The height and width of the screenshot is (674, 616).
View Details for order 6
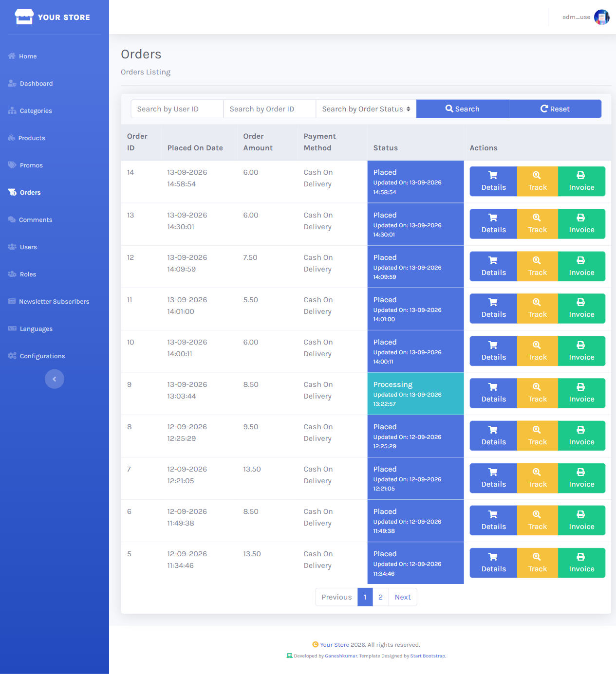click(x=493, y=520)
